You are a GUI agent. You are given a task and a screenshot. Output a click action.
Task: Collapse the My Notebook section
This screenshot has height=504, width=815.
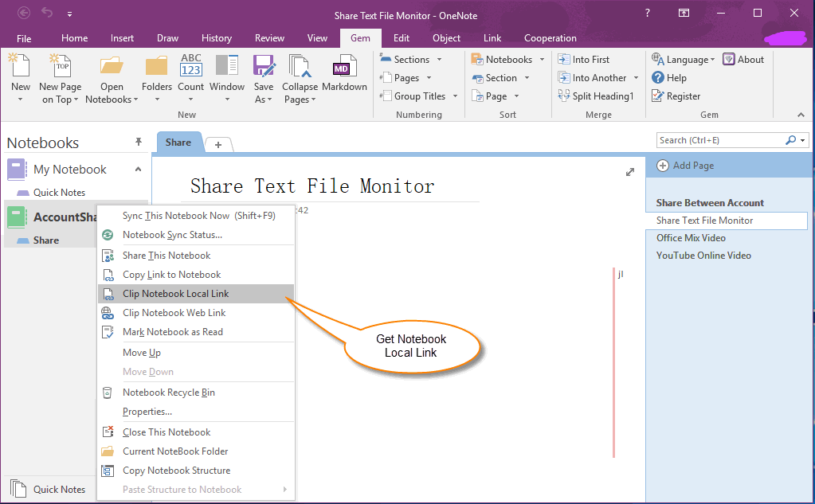pos(137,169)
